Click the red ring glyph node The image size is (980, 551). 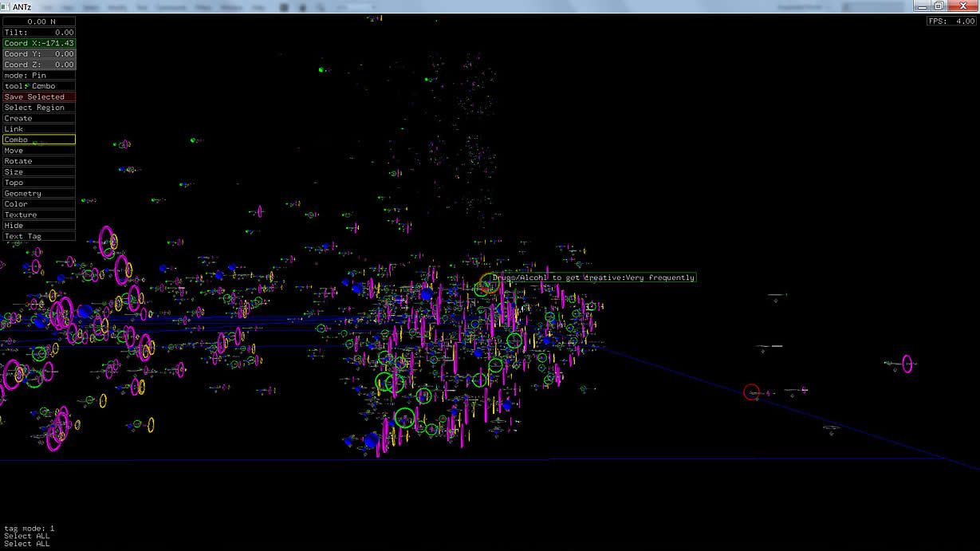click(x=751, y=392)
